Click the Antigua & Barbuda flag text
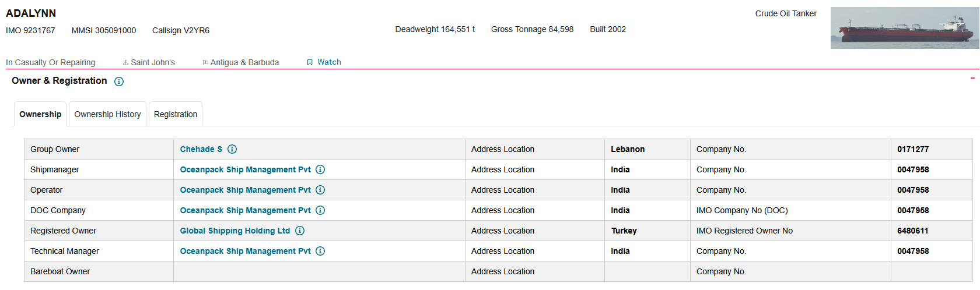Viewport: 980px width, 290px height. coord(244,62)
